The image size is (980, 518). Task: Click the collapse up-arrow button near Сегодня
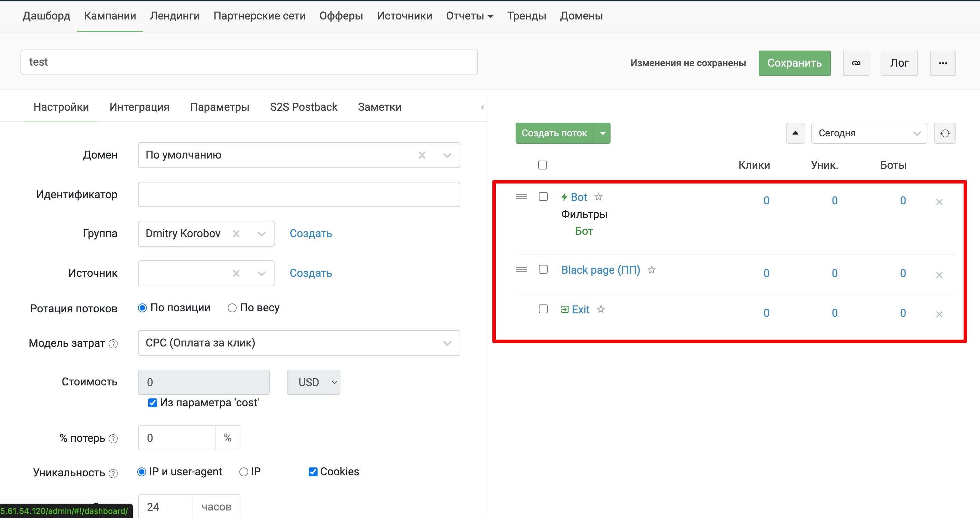[x=795, y=133]
